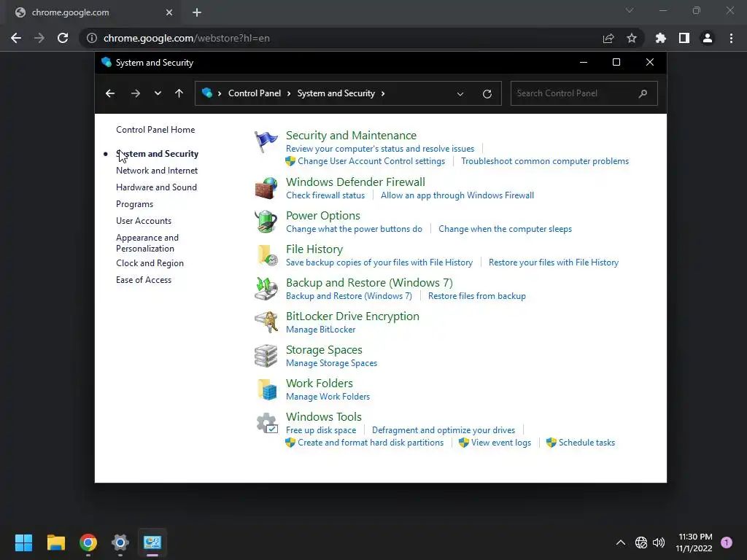Go up one level in Control Panel
This screenshot has width=747, height=560.
[x=179, y=93]
